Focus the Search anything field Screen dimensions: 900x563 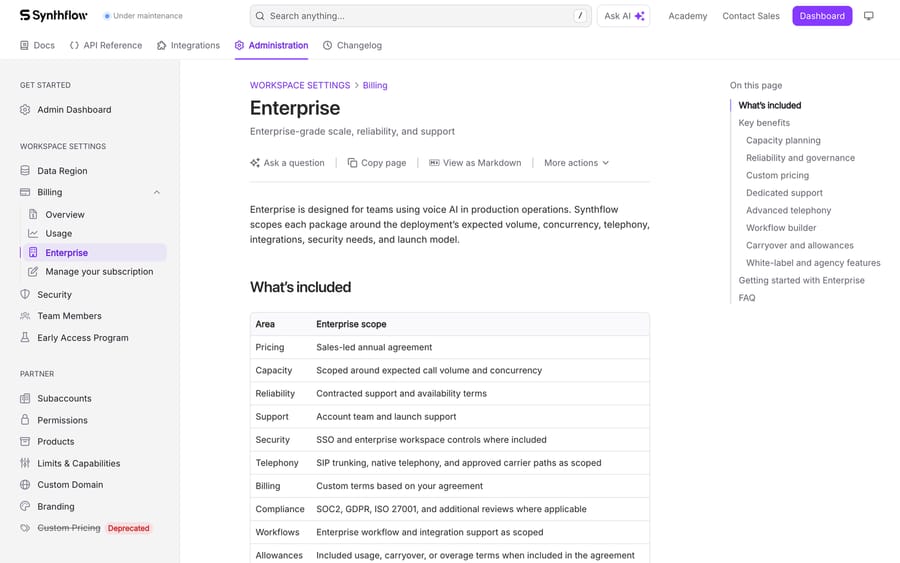pyautogui.click(x=421, y=16)
